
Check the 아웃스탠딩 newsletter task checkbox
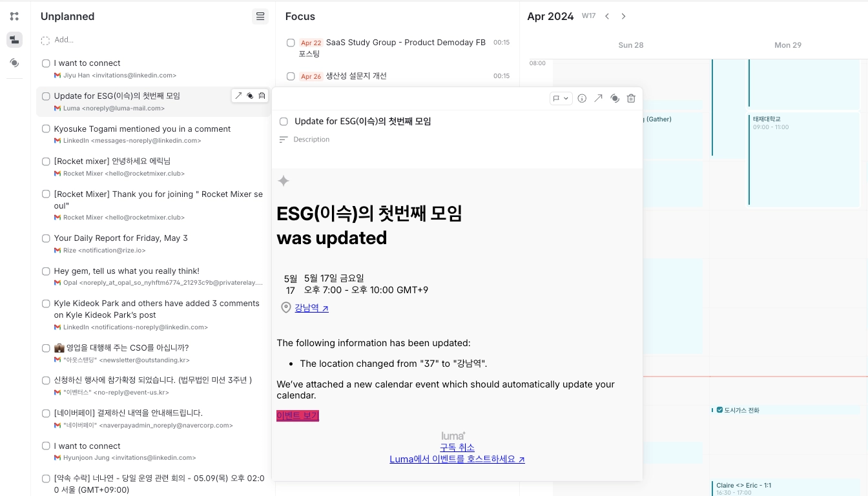click(46, 348)
